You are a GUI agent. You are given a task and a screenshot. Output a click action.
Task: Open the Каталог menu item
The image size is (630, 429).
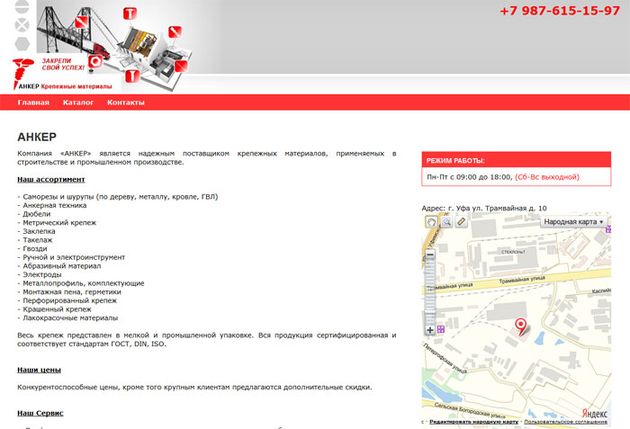click(x=78, y=102)
